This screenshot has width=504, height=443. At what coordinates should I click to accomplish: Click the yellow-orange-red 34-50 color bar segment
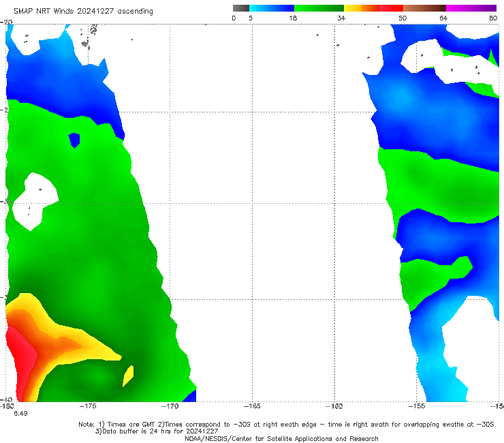click(373, 8)
